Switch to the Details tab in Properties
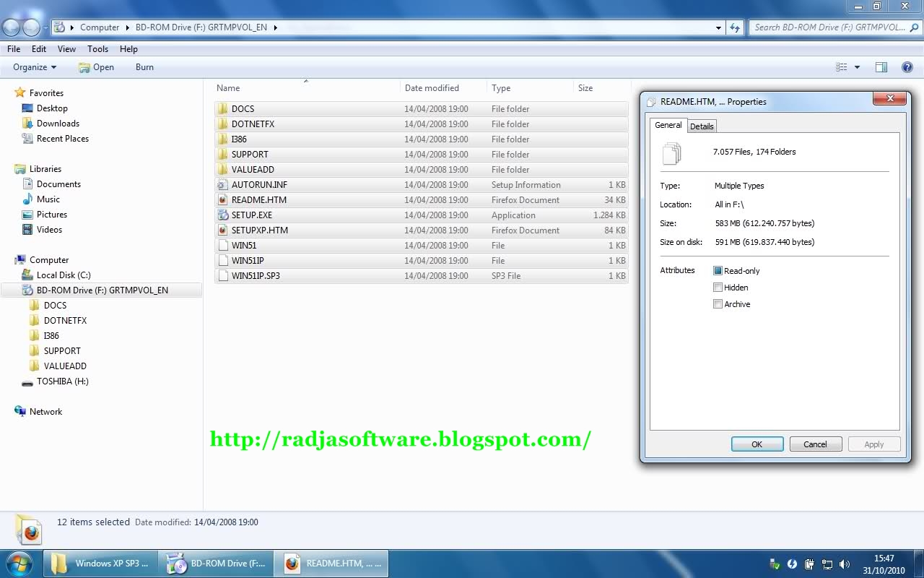The height and width of the screenshot is (578, 924). point(702,126)
